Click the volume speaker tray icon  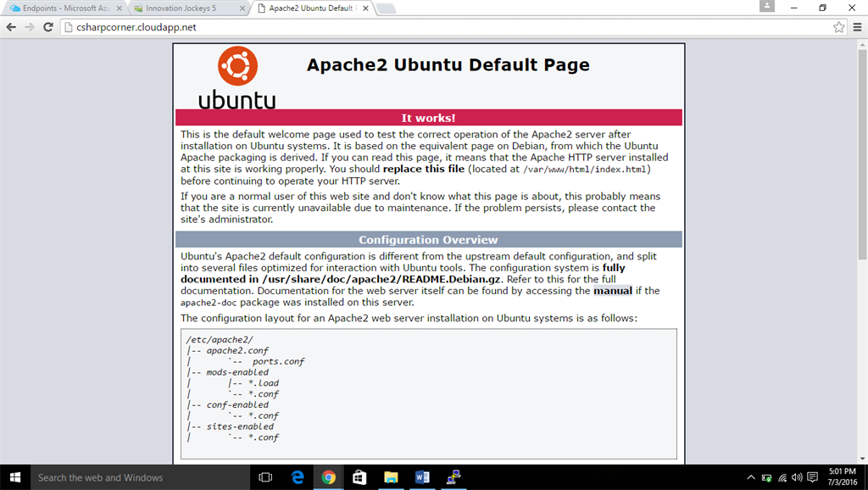[797, 477]
